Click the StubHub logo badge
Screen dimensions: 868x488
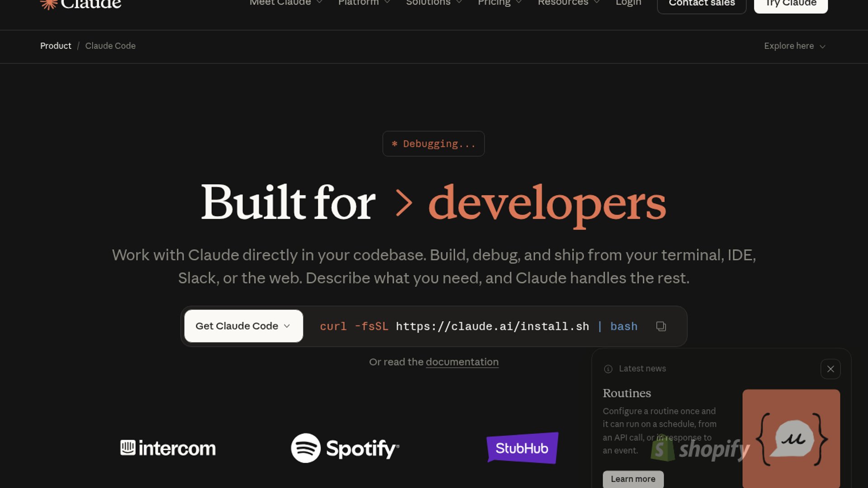tap(522, 448)
